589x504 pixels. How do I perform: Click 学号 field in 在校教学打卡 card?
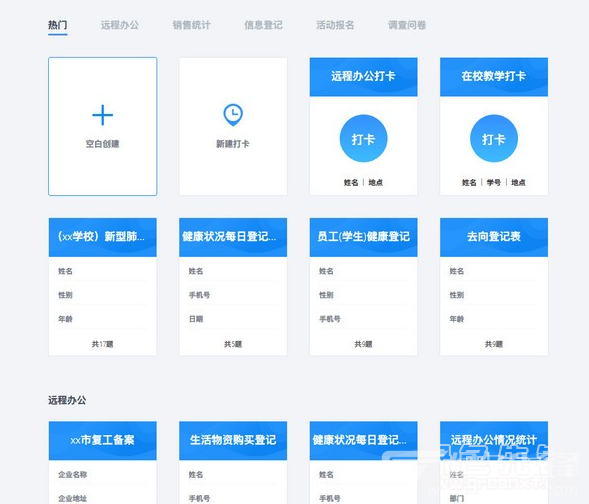494,183
